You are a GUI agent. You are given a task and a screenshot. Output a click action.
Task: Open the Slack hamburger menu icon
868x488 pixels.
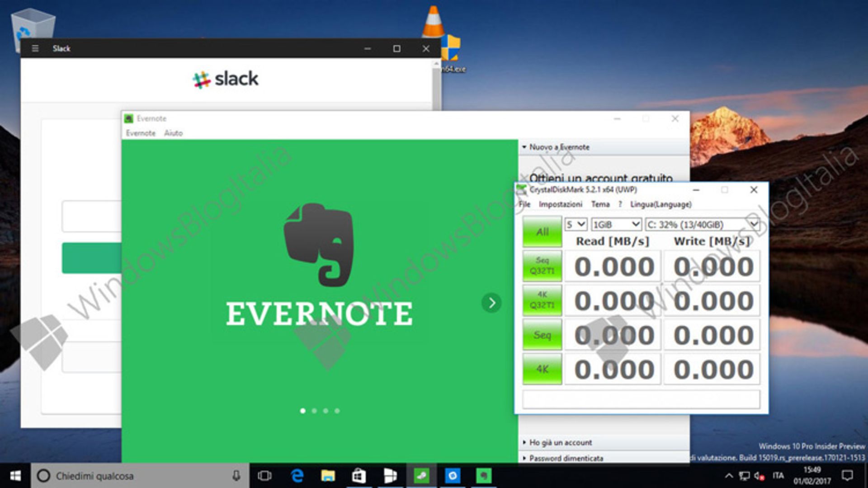coord(35,48)
